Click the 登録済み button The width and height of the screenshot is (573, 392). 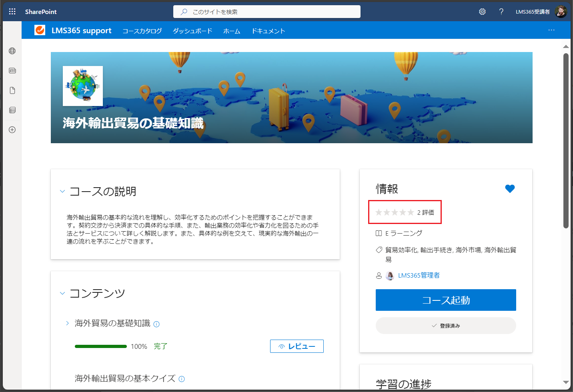(446, 326)
